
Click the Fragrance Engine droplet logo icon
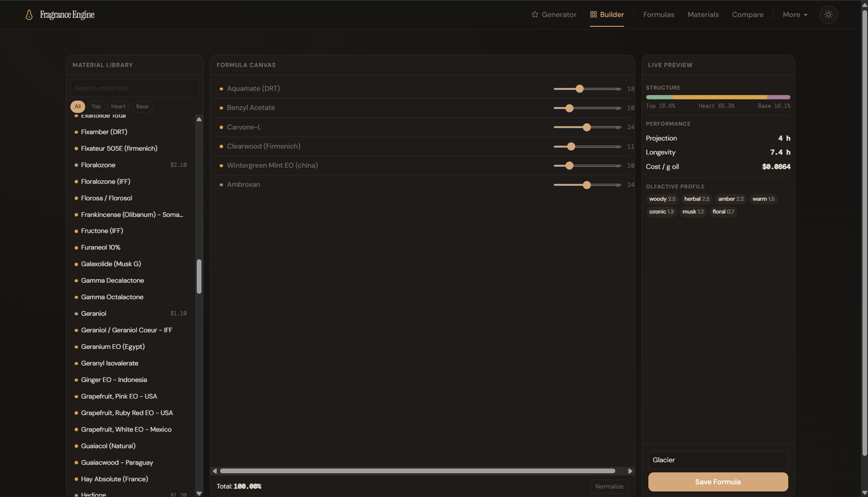[x=28, y=14]
